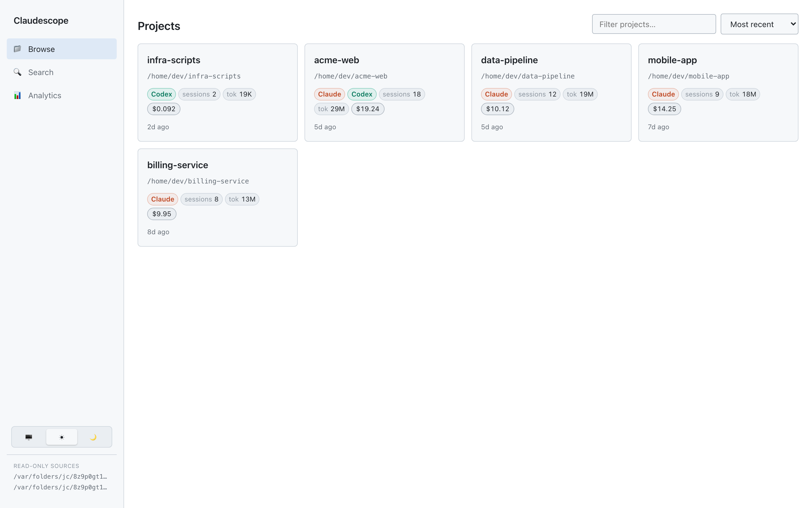Click the tok 19K pill
The width and height of the screenshot is (812, 508).
239,95
